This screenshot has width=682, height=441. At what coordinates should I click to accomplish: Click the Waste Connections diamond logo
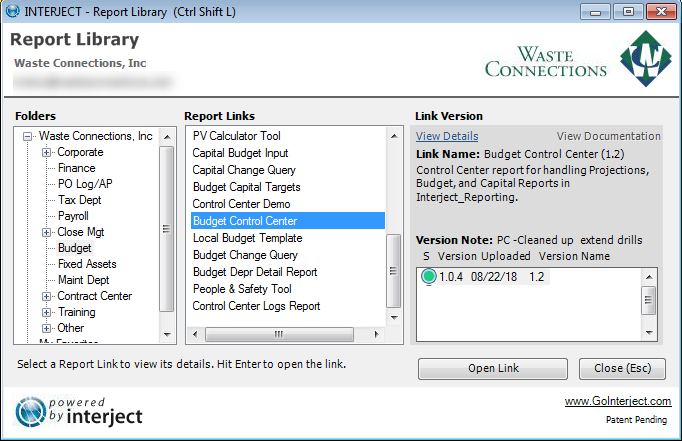(645, 59)
